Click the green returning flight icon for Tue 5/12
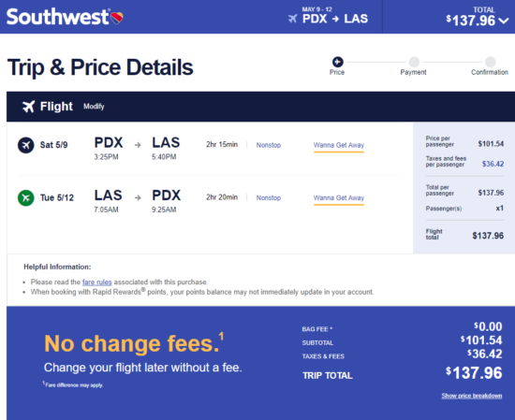This screenshot has height=420, width=515. pyautogui.click(x=26, y=198)
